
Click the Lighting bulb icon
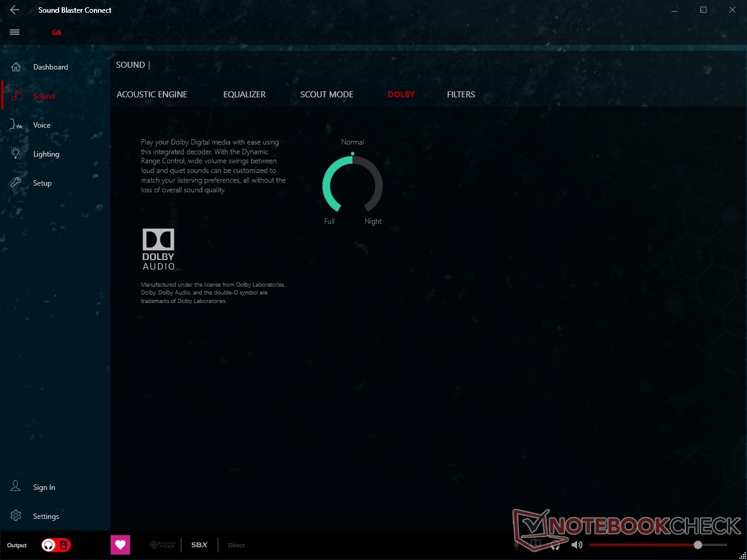point(16,154)
